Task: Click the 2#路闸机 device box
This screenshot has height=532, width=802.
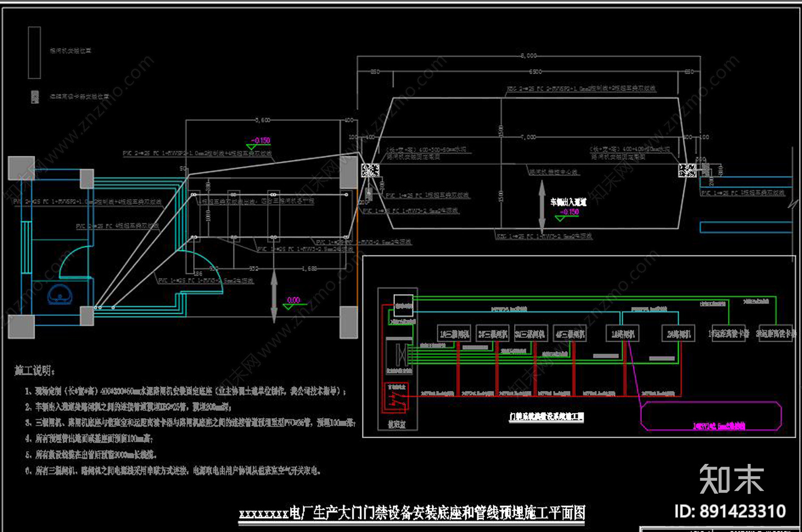Action: tap(679, 334)
